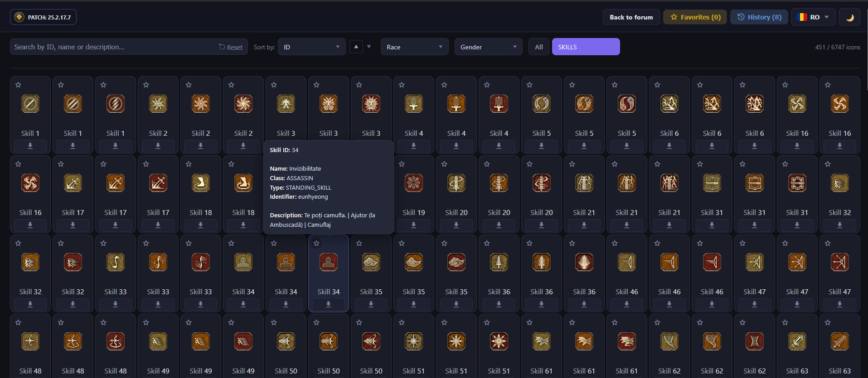Choose the orange Skill 5 swirl icon
The width and height of the screenshot is (868, 378).
tap(584, 104)
